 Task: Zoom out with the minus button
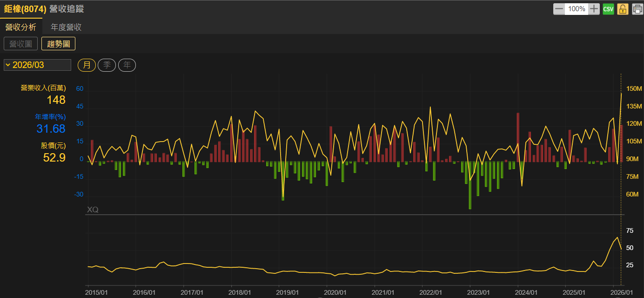559,9
